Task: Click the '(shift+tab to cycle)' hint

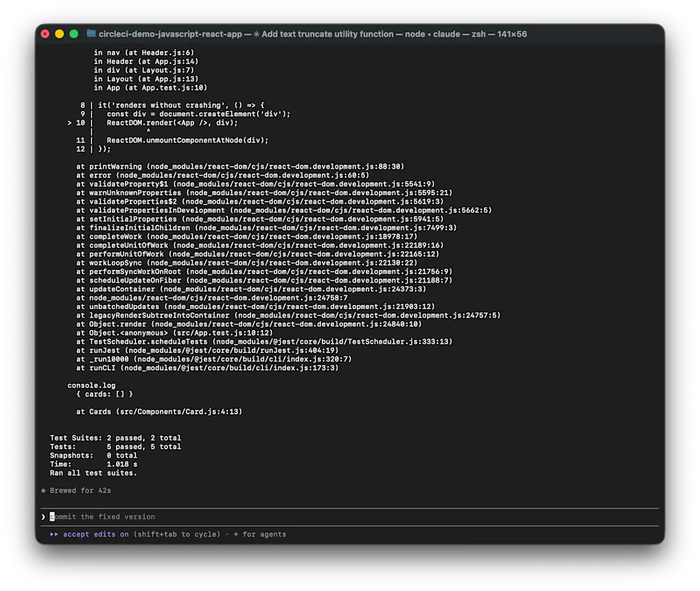Action: pyautogui.click(x=177, y=534)
